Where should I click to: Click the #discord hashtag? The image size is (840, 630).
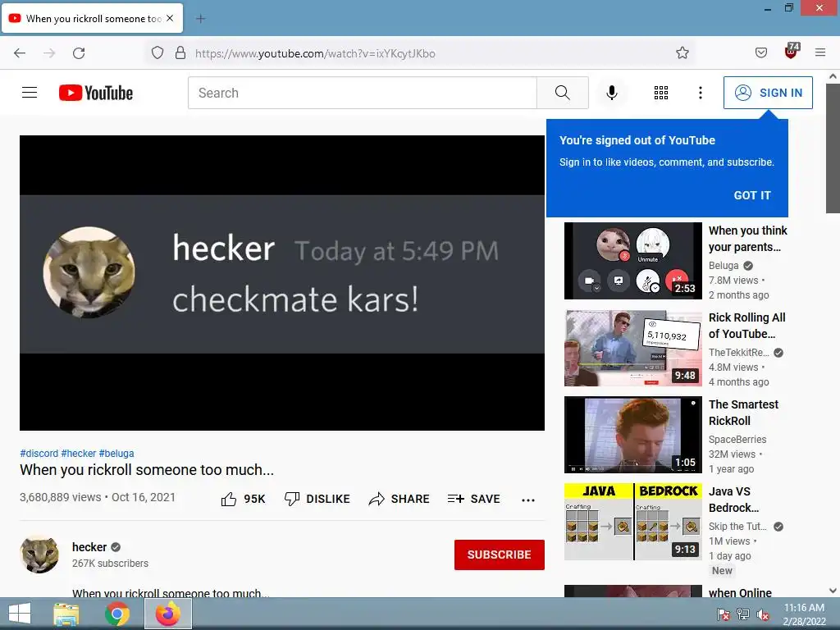point(39,453)
